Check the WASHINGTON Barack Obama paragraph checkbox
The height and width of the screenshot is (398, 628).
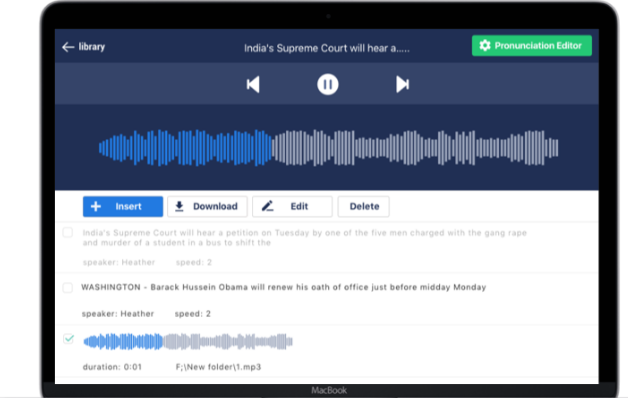tap(68, 287)
